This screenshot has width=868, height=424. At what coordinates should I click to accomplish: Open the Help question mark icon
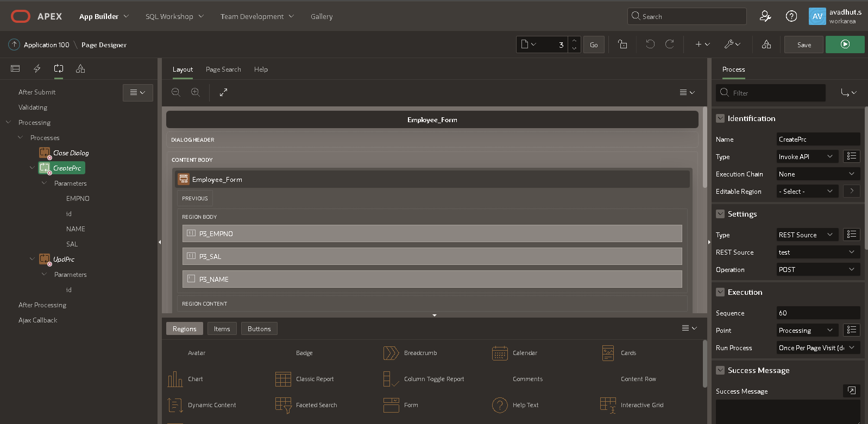click(x=791, y=16)
